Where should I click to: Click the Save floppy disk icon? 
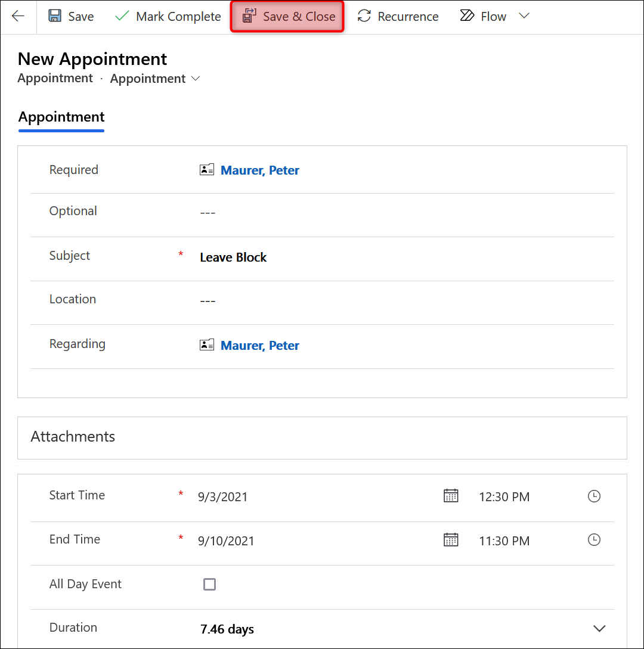(55, 17)
